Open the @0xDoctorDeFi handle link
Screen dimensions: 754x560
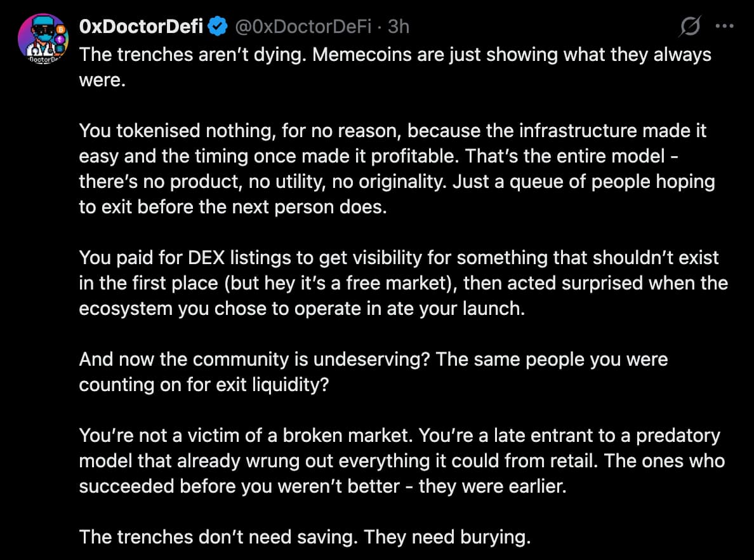tap(303, 27)
